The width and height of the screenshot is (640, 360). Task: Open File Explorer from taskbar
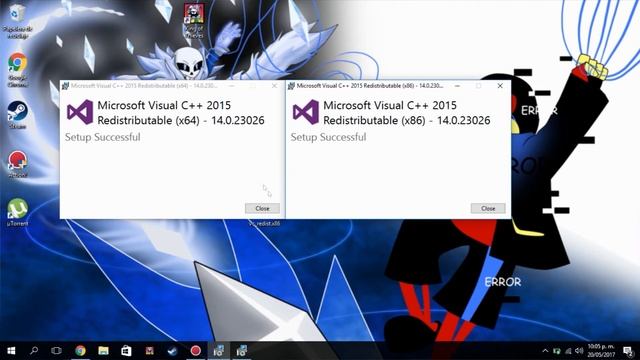tap(103, 351)
